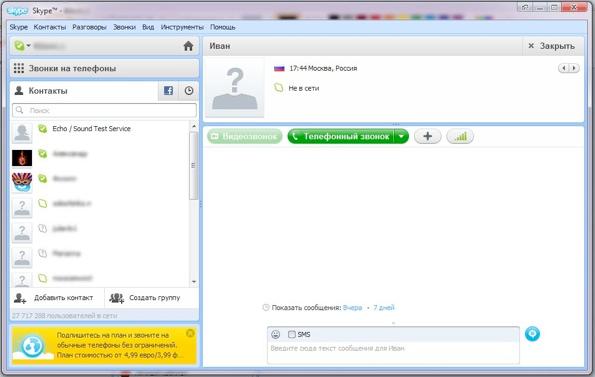Click the carnival mask avatar contact
Screen dimensions: 595x377
22,182
